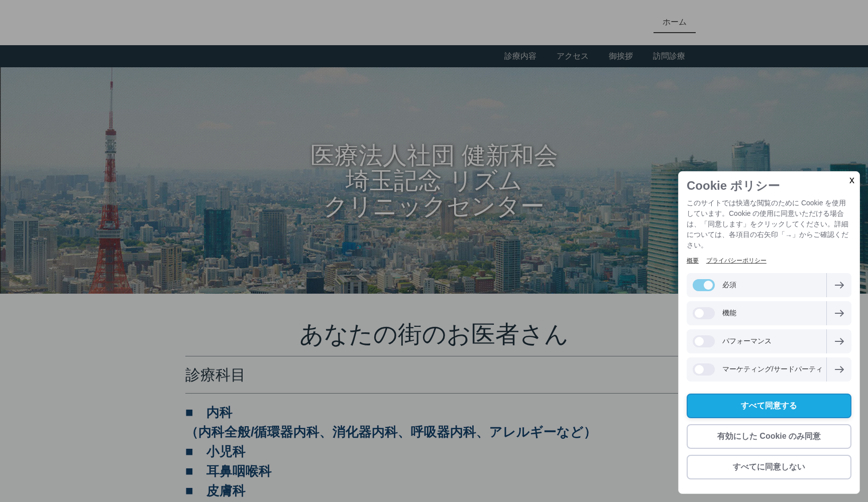Click すべて同意する button

coord(769,406)
